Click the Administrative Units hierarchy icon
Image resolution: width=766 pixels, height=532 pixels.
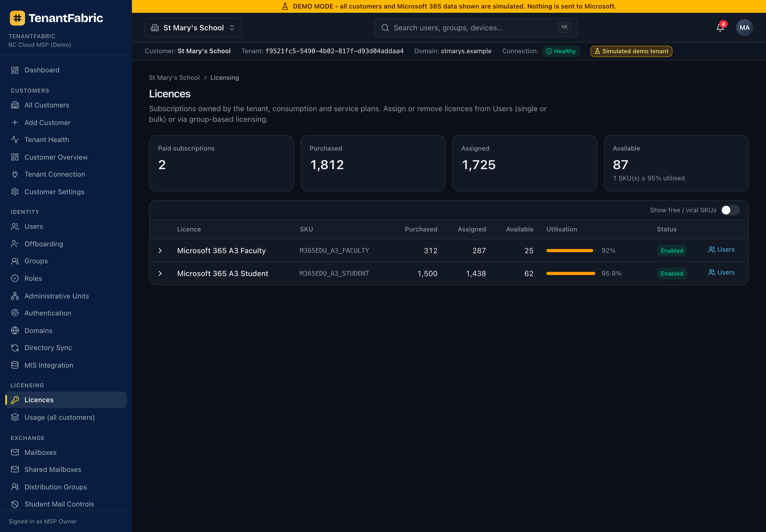tap(15, 296)
